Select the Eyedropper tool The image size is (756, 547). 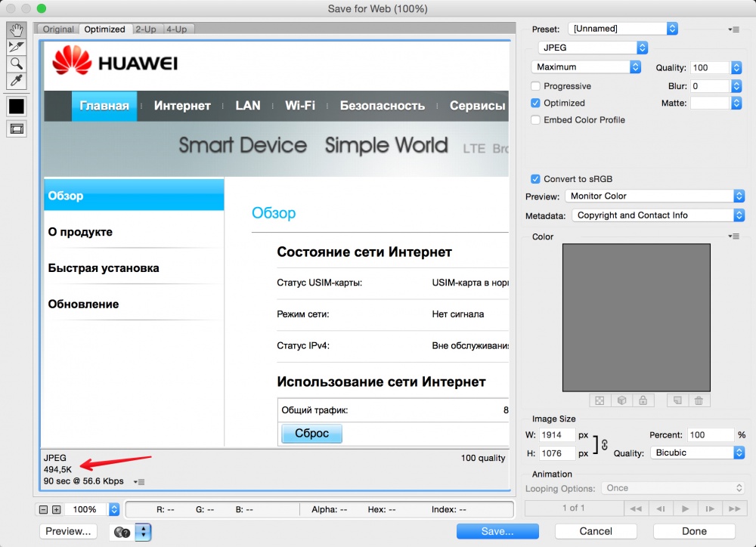tap(17, 81)
